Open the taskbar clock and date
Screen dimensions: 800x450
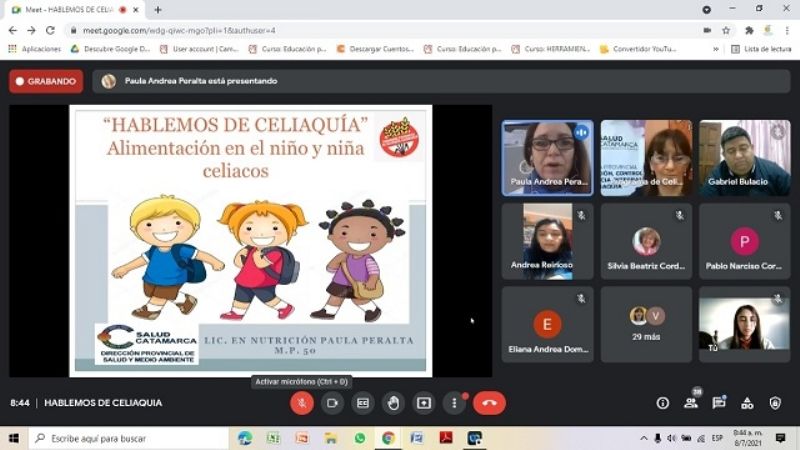[x=747, y=438]
